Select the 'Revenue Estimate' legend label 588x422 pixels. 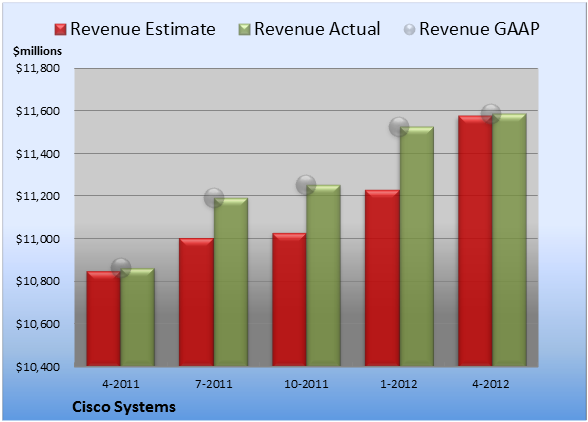point(143,29)
